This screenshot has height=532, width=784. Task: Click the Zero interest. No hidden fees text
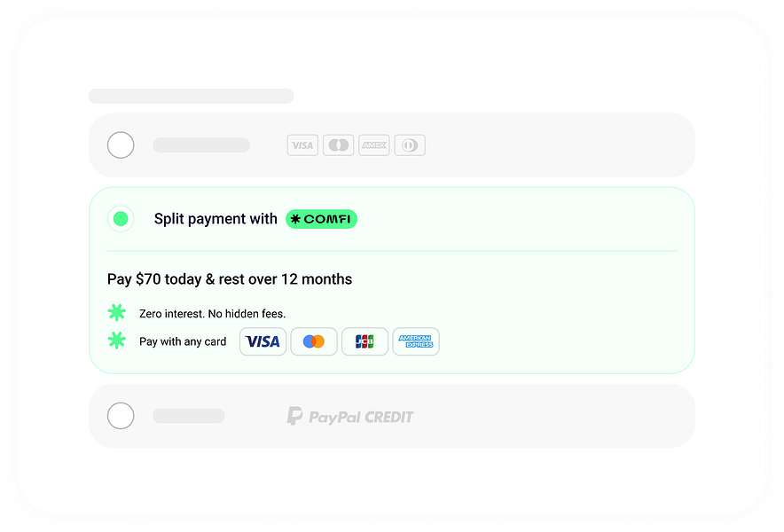pyautogui.click(x=212, y=314)
